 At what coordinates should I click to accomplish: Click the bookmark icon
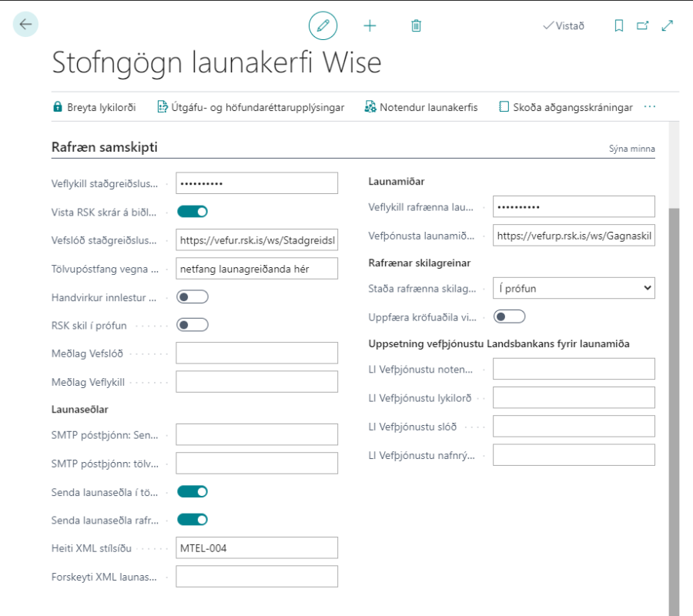point(618,25)
